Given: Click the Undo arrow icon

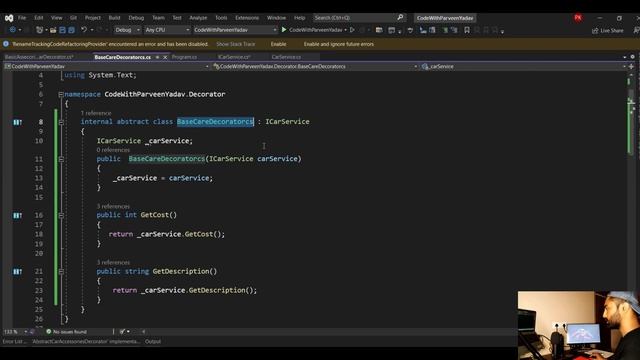Looking at the screenshot, I should coord(84,30).
